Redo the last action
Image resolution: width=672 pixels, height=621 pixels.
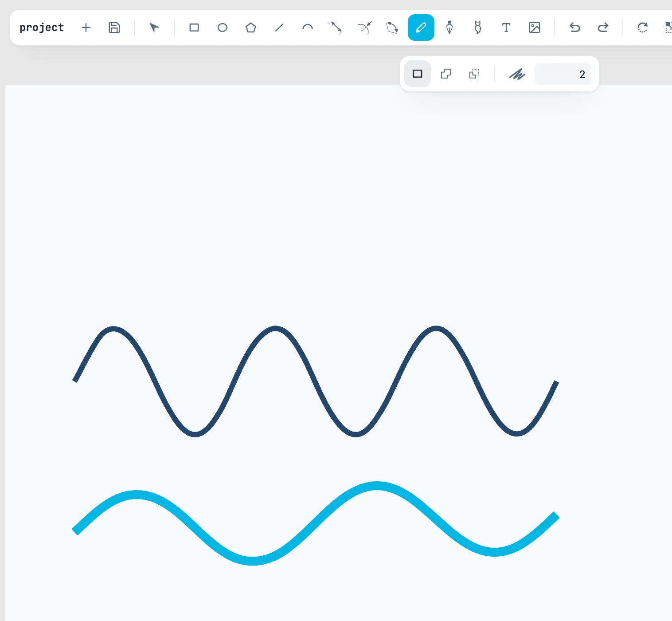pos(603,28)
